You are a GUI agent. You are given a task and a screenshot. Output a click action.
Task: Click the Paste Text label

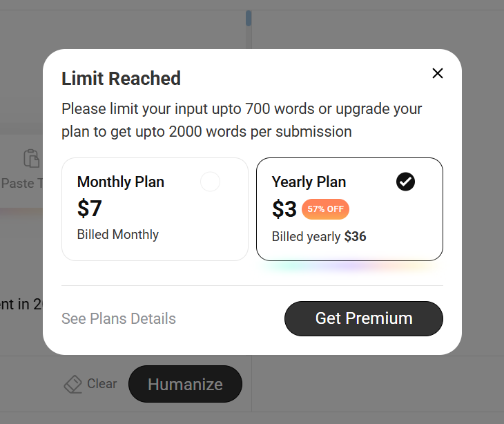22,184
